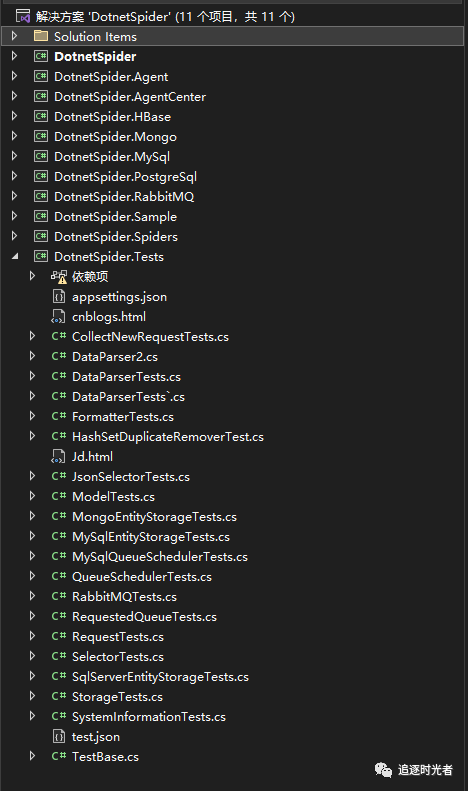Click the JSON file icon of test.json
This screenshot has height=791, width=468.
[59, 737]
